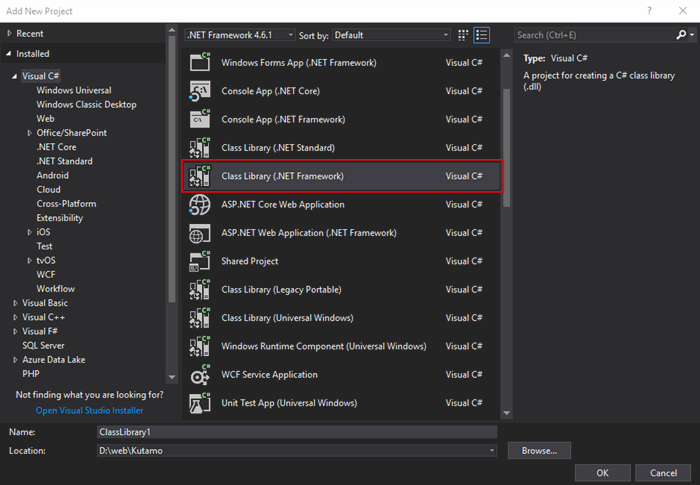Select Shared Project template name
Viewport: 700px width, 485px height.
pyautogui.click(x=250, y=261)
